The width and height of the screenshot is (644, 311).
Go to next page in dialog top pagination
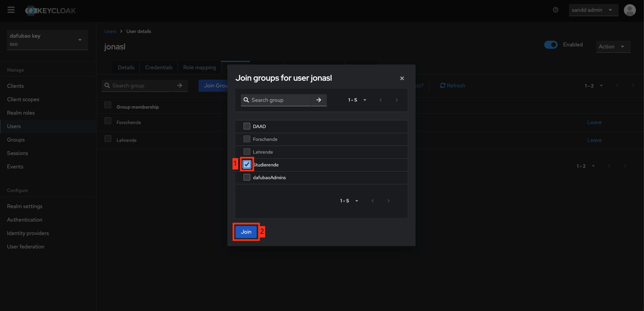point(396,100)
